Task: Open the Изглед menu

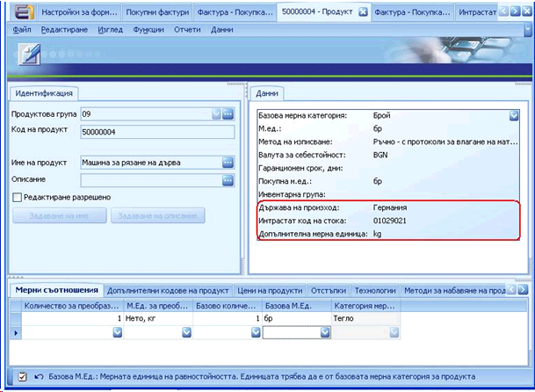Action: (110, 30)
